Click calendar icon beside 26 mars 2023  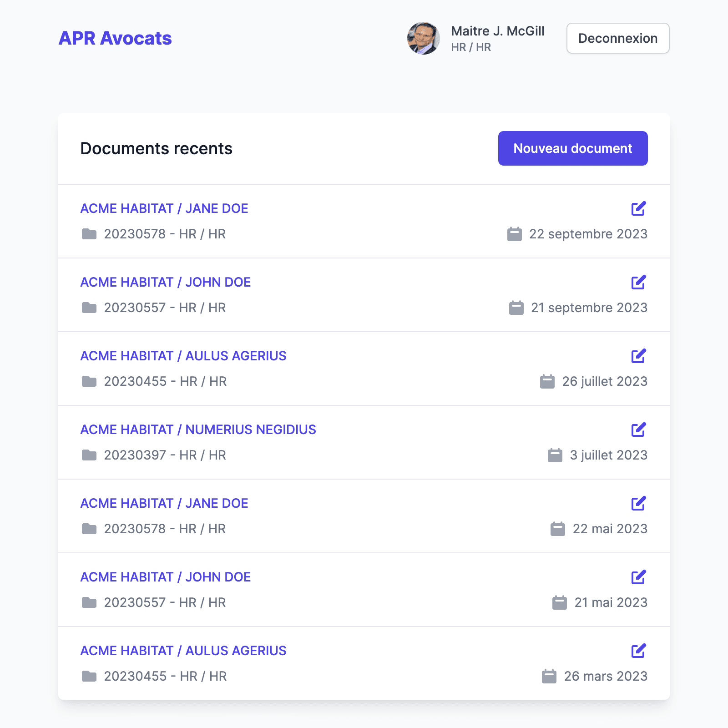(549, 676)
